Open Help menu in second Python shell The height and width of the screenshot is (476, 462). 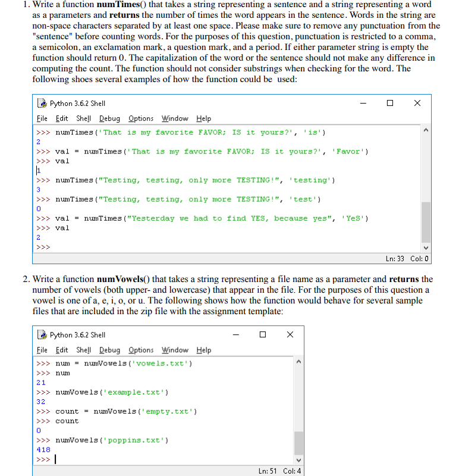[x=203, y=350]
